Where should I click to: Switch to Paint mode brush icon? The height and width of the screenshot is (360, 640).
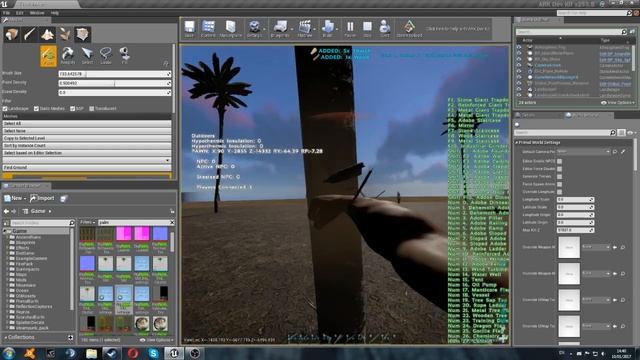tap(29, 34)
